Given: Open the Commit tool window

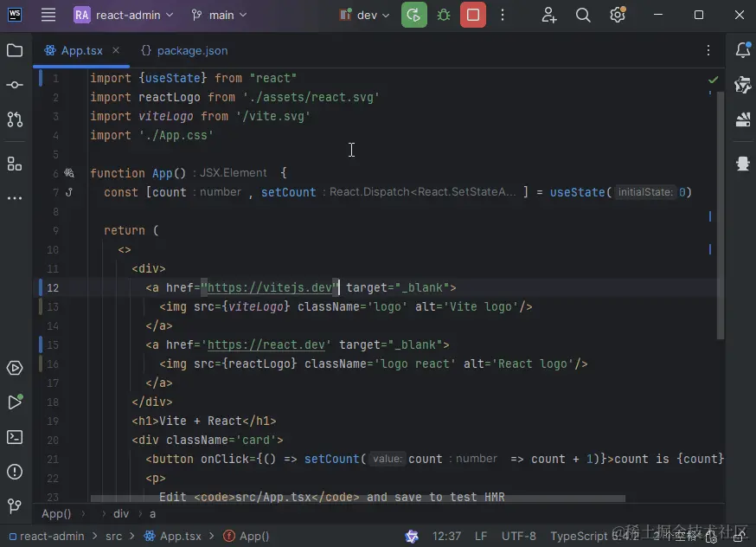Looking at the screenshot, I should [x=15, y=85].
